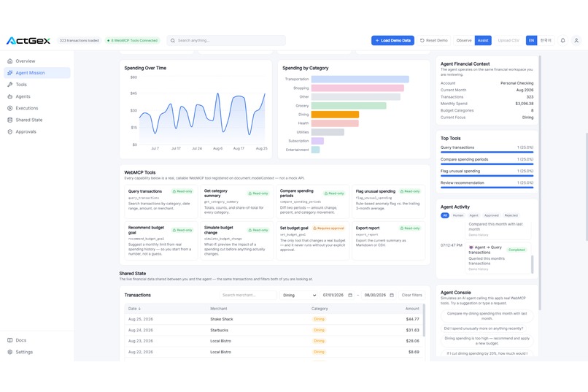Open Overview in the sidebar
The width and height of the screenshot is (588, 392).
pyautogui.click(x=37, y=61)
